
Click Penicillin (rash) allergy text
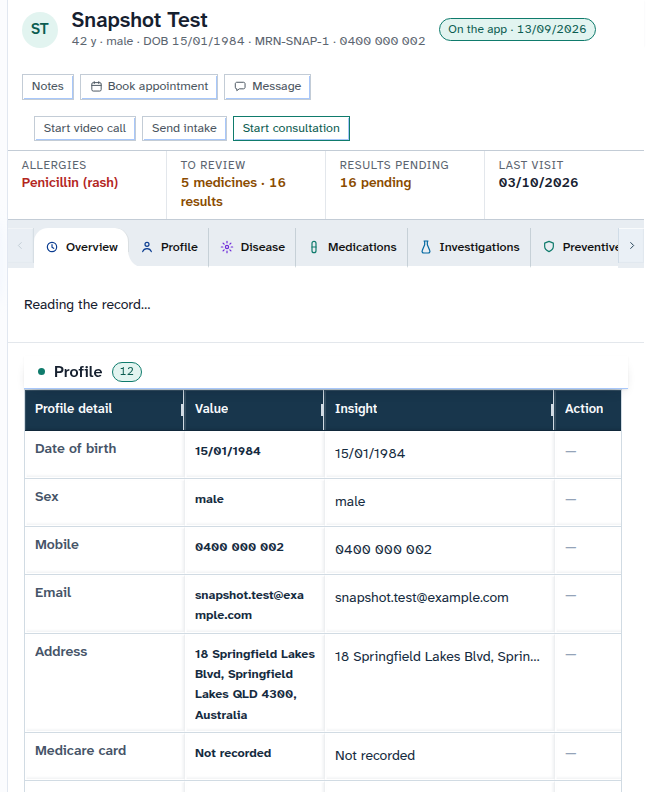[x=70, y=183]
